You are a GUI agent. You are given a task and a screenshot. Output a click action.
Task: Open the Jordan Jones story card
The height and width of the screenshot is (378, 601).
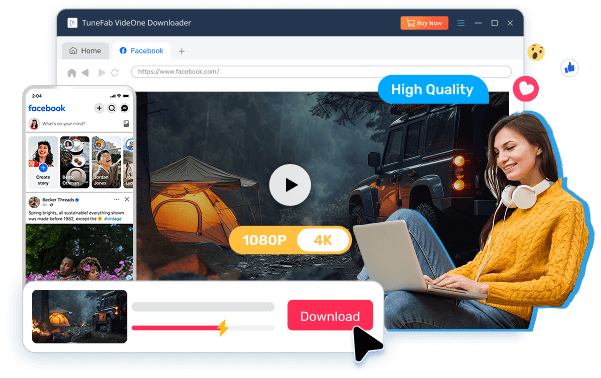click(106, 162)
